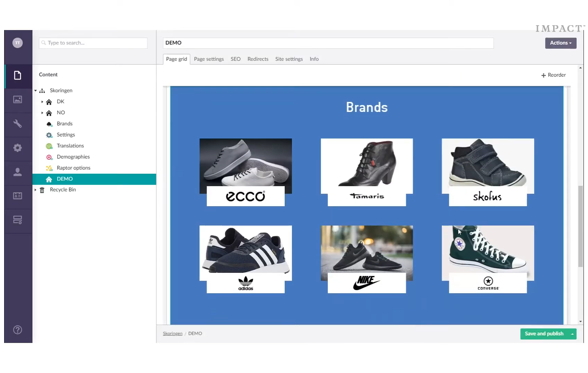Click the DEMO breadcrumb text

click(x=195, y=334)
